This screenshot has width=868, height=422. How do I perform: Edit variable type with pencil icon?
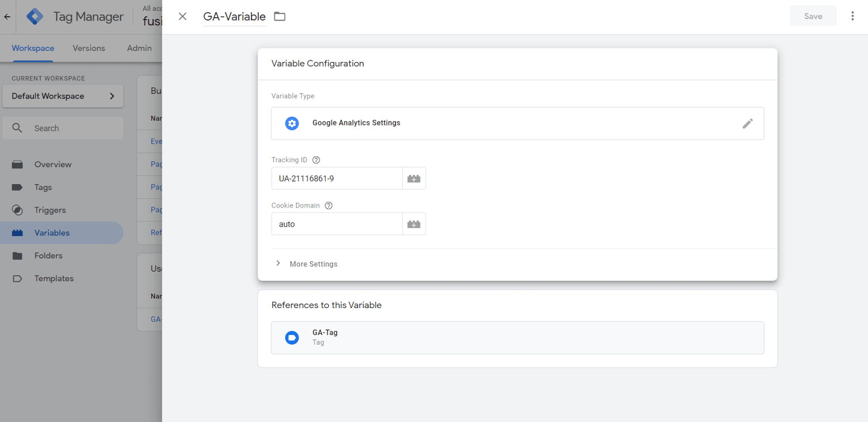(748, 123)
